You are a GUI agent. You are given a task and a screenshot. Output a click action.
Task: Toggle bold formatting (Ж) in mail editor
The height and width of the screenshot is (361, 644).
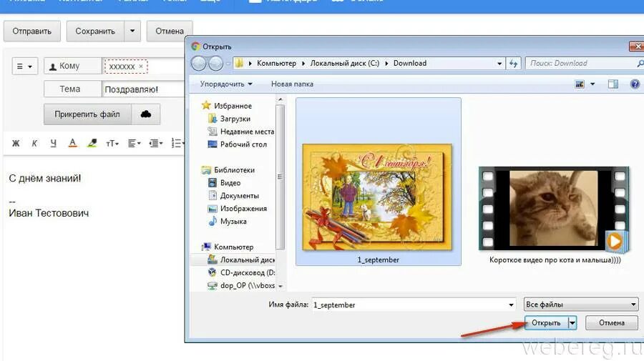pos(16,143)
